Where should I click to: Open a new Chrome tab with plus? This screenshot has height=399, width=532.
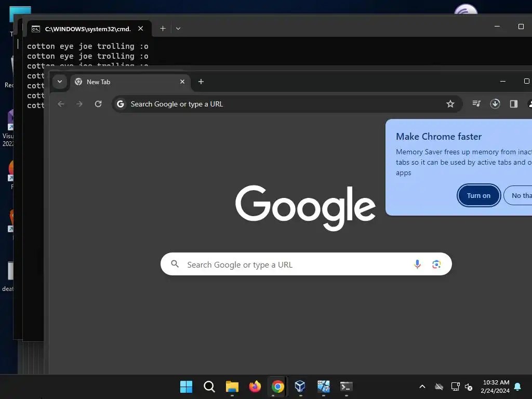pyautogui.click(x=201, y=82)
